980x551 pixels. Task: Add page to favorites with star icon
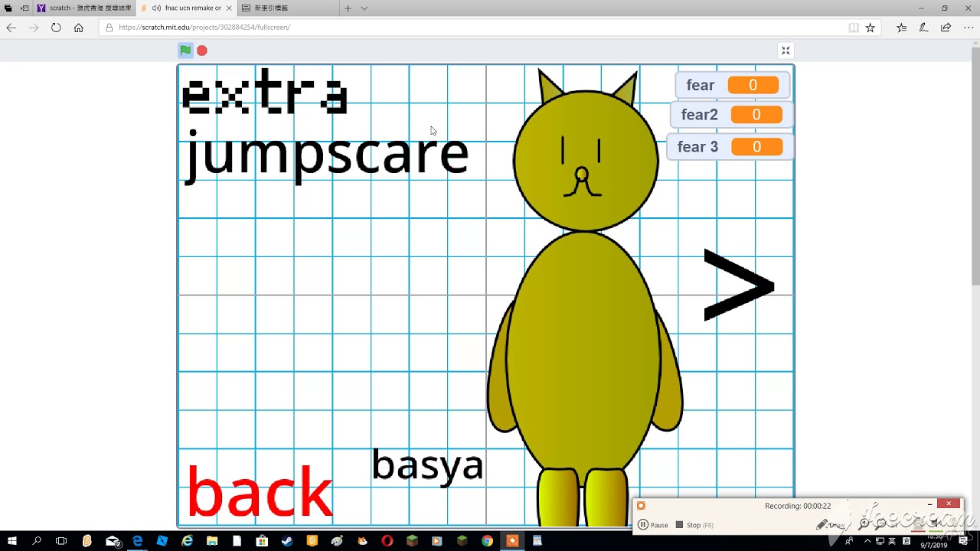point(870,28)
